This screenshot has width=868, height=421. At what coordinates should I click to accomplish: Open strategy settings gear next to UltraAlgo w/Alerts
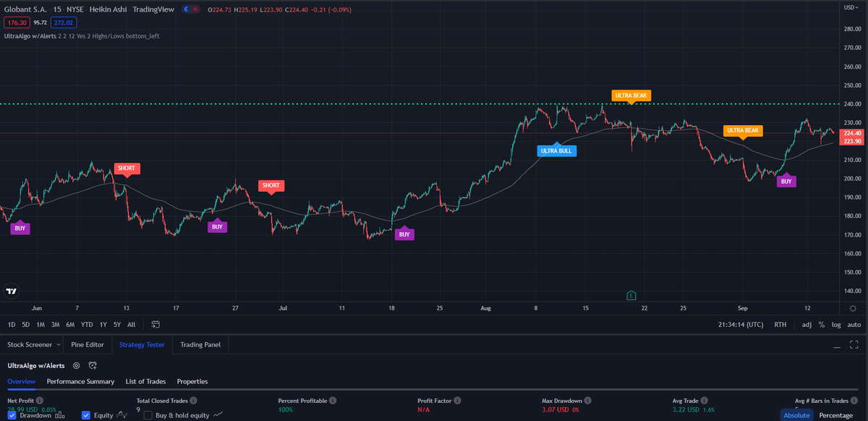[x=76, y=366]
